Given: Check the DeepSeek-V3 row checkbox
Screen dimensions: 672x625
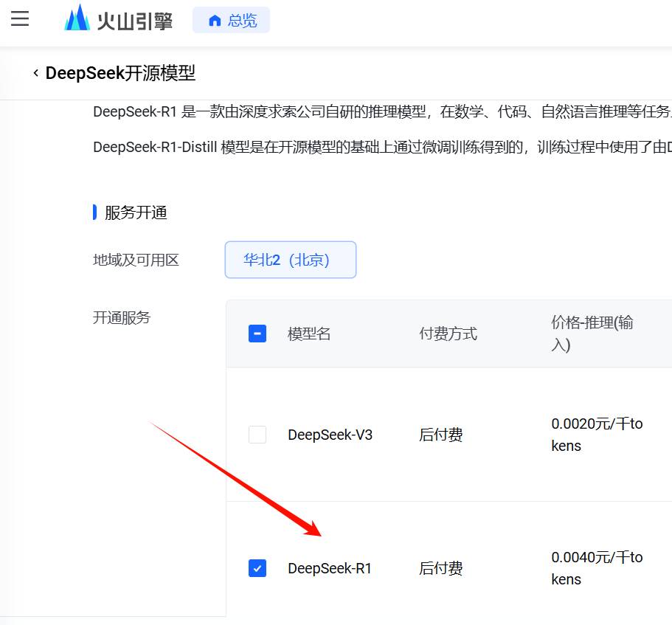Looking at the screenshot, I should pos(257,434).
